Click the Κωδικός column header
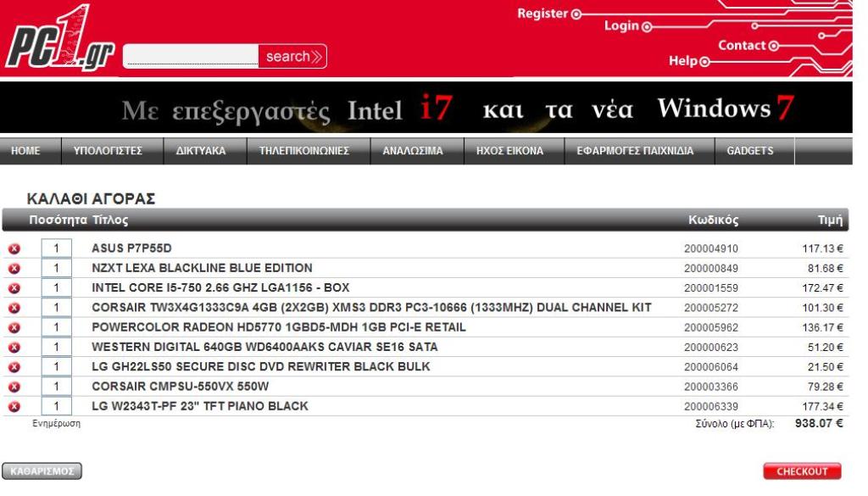The height and width of the screenshot is (496, 868). [713, 220]
